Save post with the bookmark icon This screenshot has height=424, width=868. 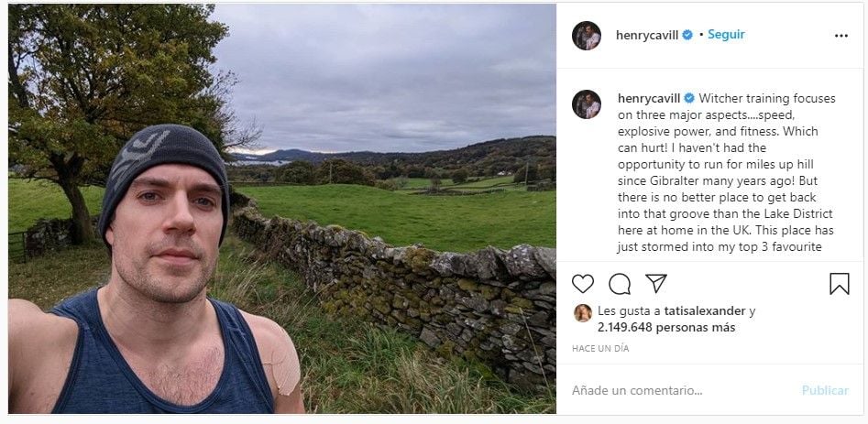[x=839, y=284]
